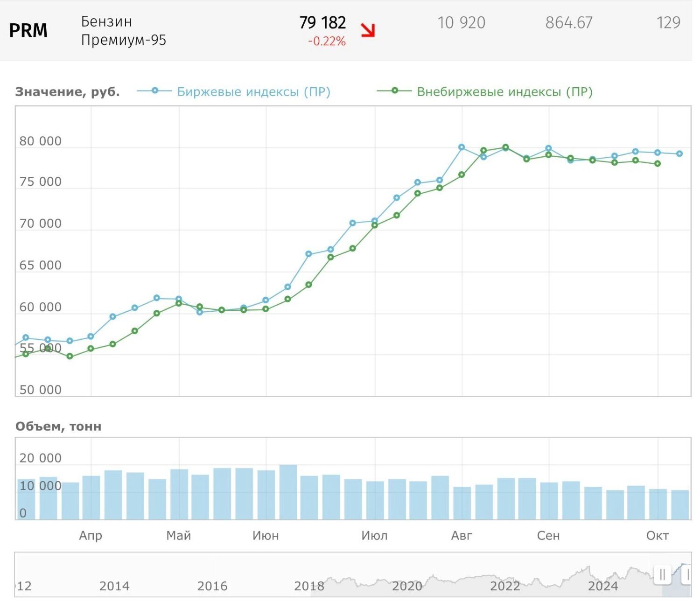The height and width of the screenshot is (602, 700).
Task: Click the tallest volume bar in the chart
Action: tap(288, 492)
